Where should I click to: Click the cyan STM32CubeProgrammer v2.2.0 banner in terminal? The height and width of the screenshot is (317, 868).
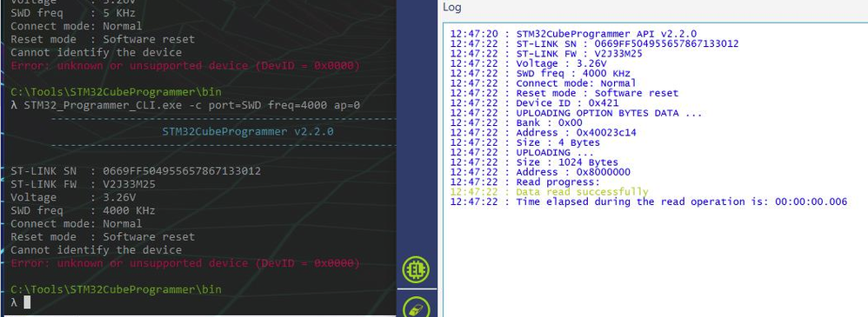[x=248, y=132]
